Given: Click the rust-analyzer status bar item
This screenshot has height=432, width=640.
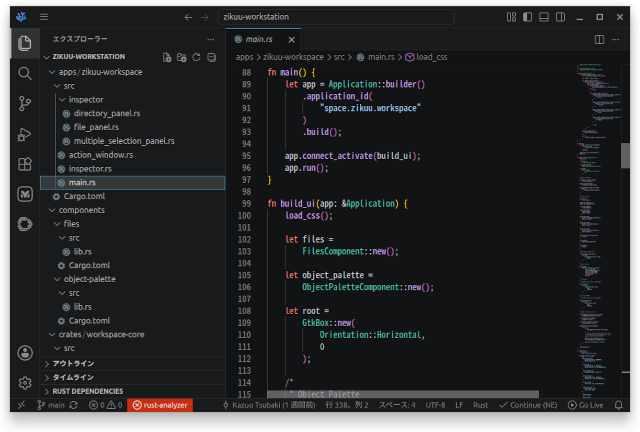Looking at the screenshot, I should (x=160, y=405).
